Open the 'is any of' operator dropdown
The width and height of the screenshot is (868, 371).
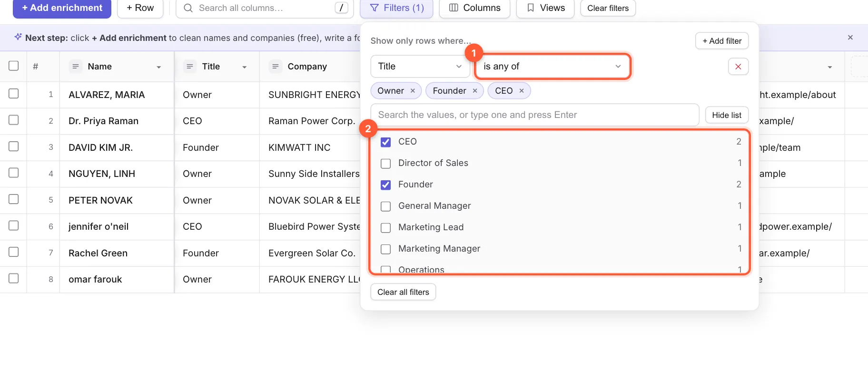coord(552,67)
